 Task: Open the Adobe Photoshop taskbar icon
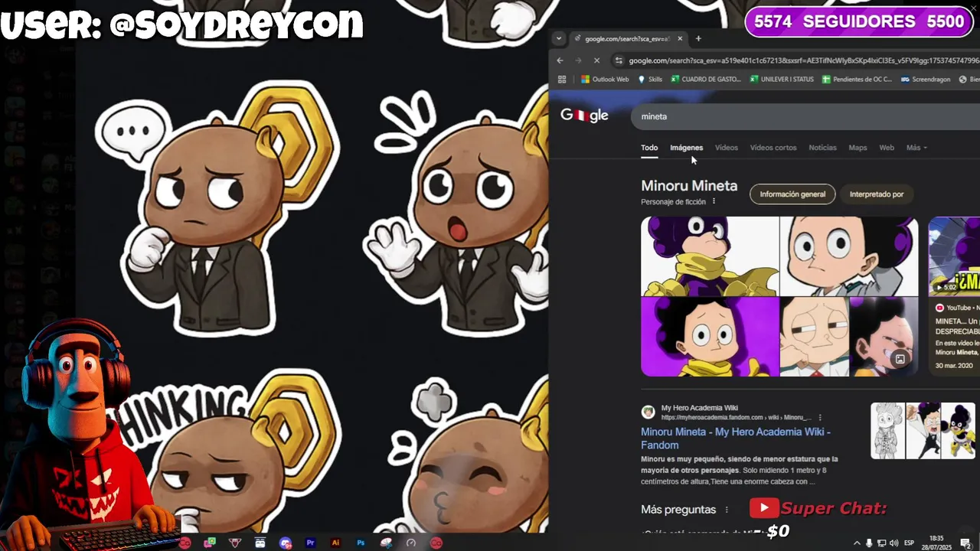point(361,543)
